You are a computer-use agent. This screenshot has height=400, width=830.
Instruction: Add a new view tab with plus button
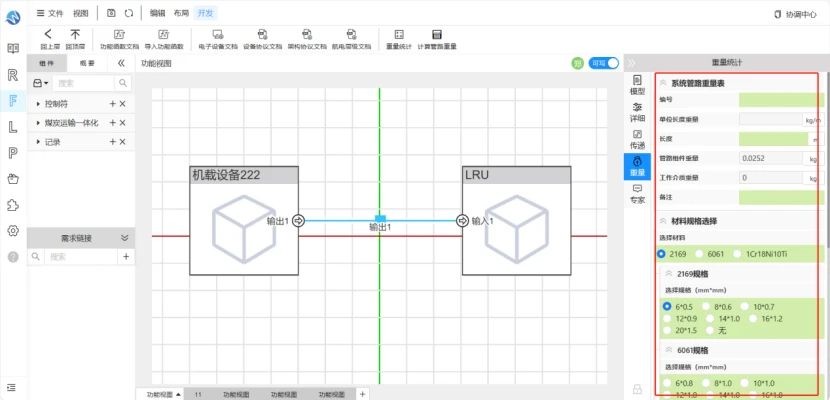coord(362,394)
